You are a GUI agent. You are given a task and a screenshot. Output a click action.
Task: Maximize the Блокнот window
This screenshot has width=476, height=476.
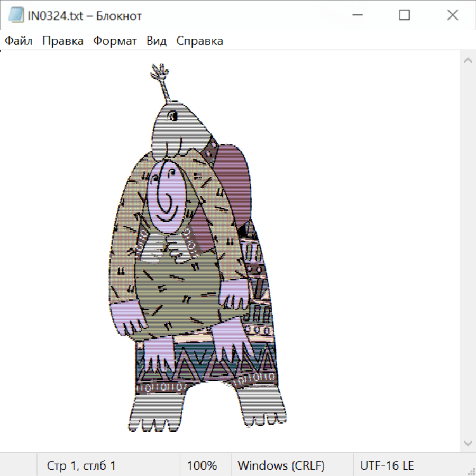[x=404, y=16]
